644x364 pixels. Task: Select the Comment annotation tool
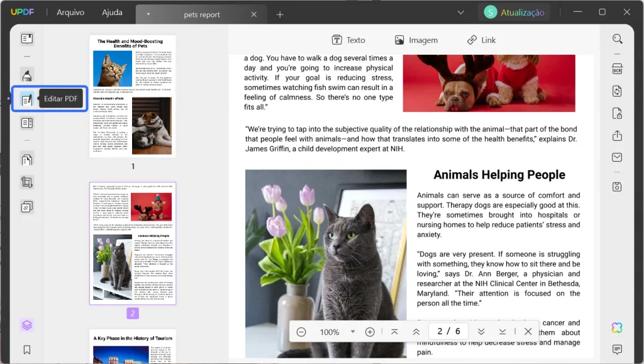point(26,75)
